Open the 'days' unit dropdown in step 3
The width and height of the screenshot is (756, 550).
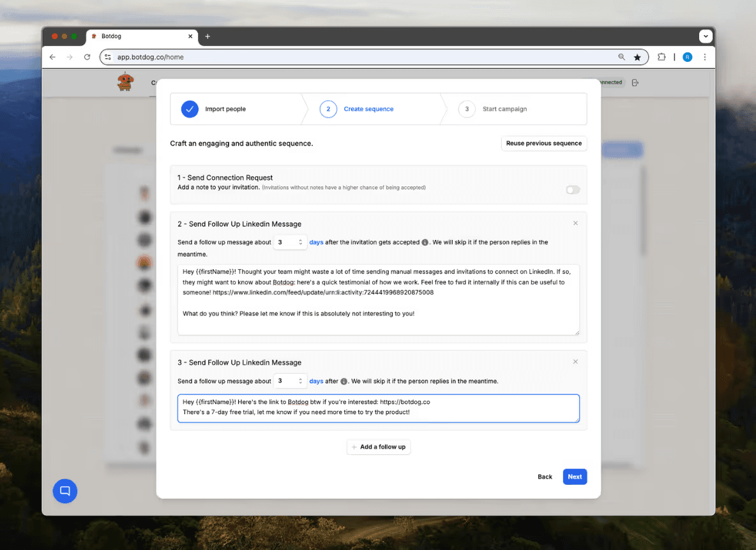point(316,381)
